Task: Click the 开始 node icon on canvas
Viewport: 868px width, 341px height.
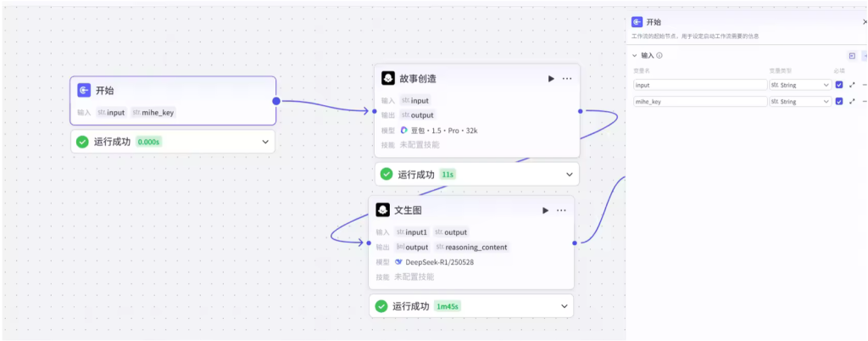Action: (x=84, y=90)
